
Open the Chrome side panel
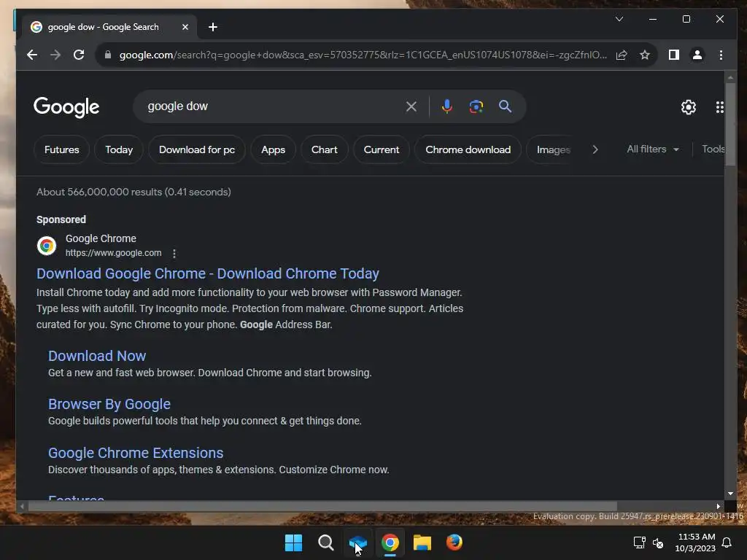(673, 55)
